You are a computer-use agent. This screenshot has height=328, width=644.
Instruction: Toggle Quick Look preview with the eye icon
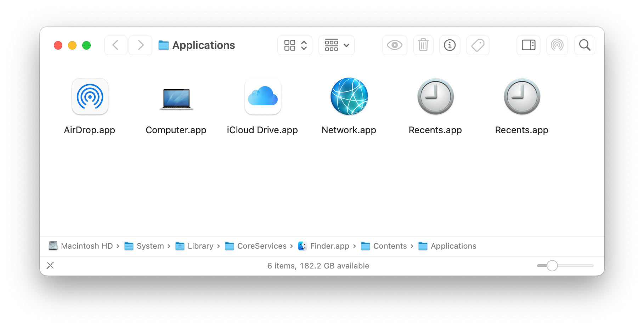pos(394,45)
